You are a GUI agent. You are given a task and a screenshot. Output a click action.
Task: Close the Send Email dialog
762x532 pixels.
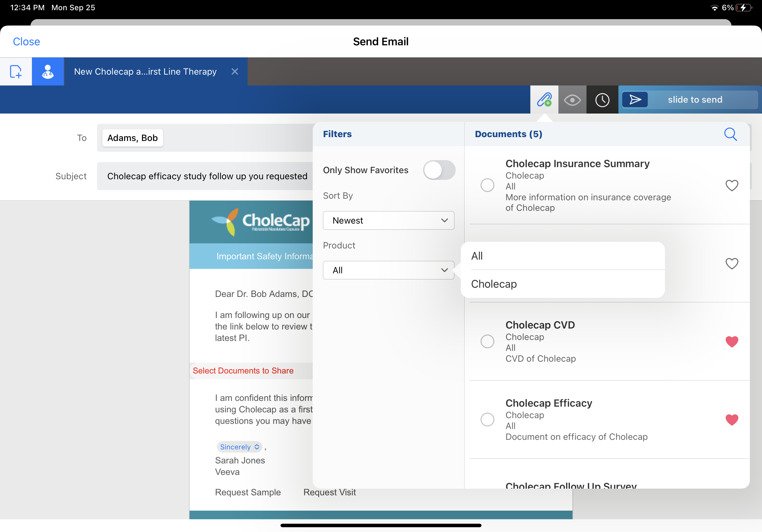pyautogui.click(x=26, y=41)
